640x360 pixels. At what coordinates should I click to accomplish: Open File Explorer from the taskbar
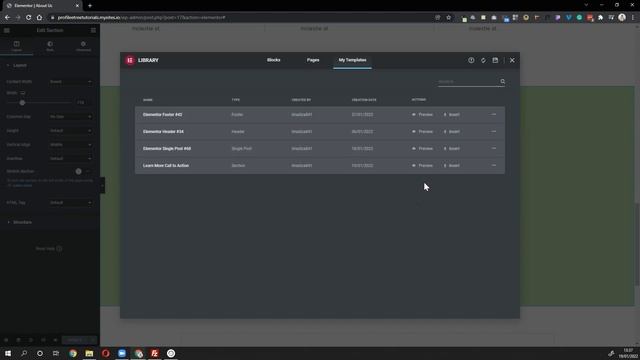[89, 353]
